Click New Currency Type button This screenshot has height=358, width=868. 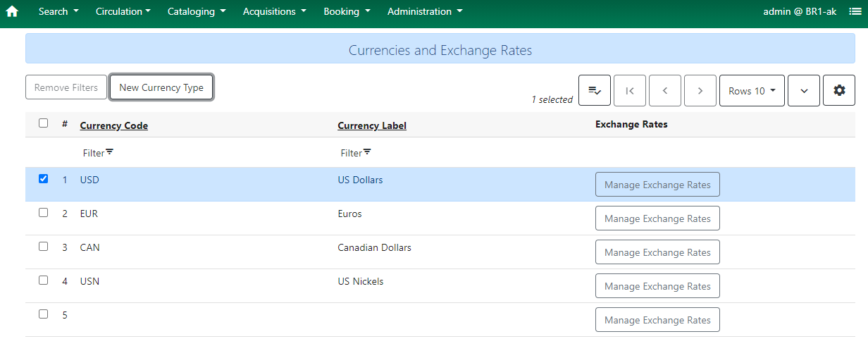161,87
